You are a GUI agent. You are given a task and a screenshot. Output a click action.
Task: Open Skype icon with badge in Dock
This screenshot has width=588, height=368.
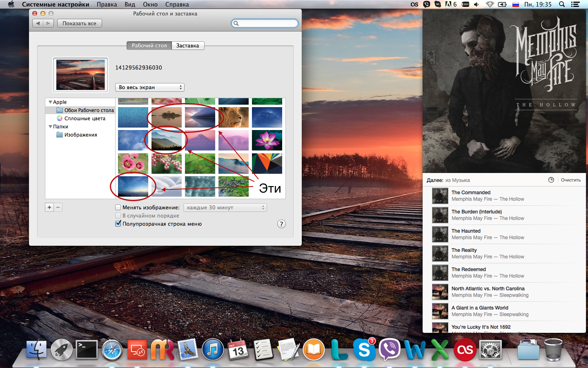pyautogui.click(x=364, y=350)
